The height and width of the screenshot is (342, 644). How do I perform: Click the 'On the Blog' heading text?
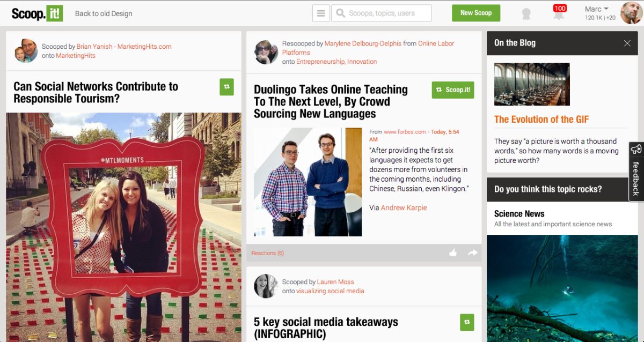click(515, 43)
